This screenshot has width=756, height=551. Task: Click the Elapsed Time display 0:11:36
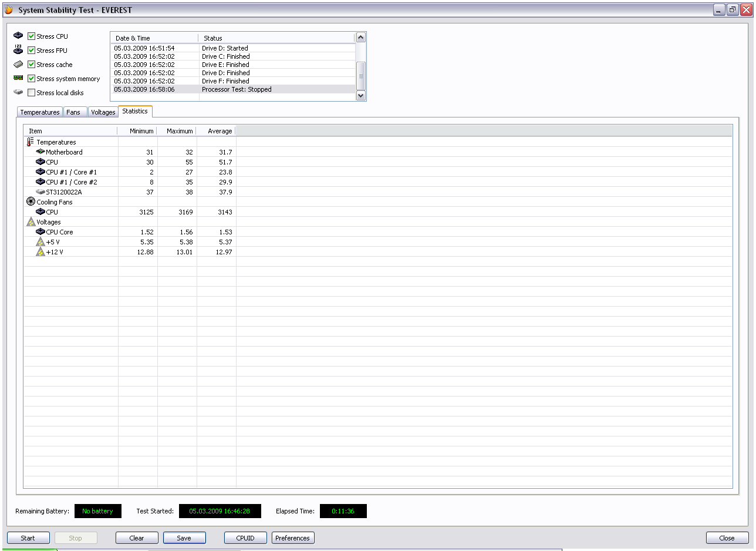pos(343,511)
